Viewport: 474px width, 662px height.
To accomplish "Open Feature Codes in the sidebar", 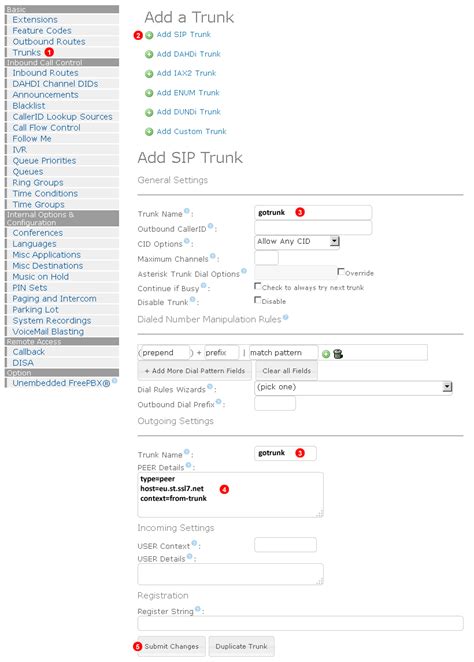I will (42, 30).
